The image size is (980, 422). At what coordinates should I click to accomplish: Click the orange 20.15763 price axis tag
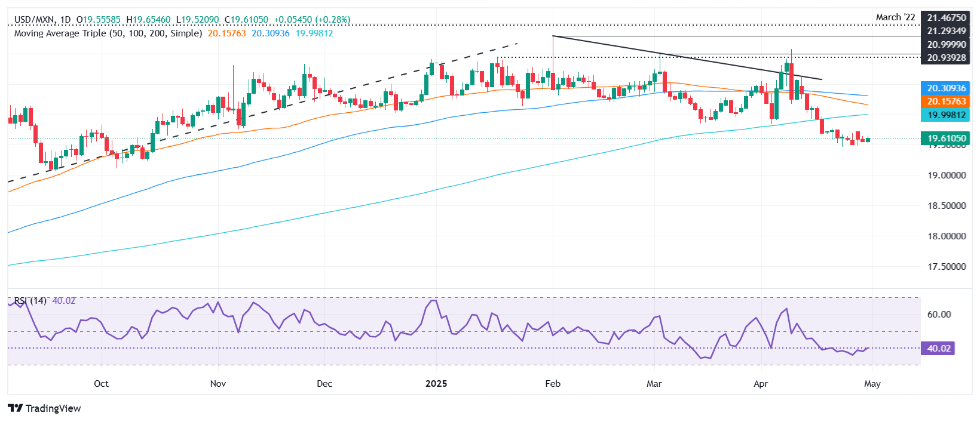tap(946, 101)
